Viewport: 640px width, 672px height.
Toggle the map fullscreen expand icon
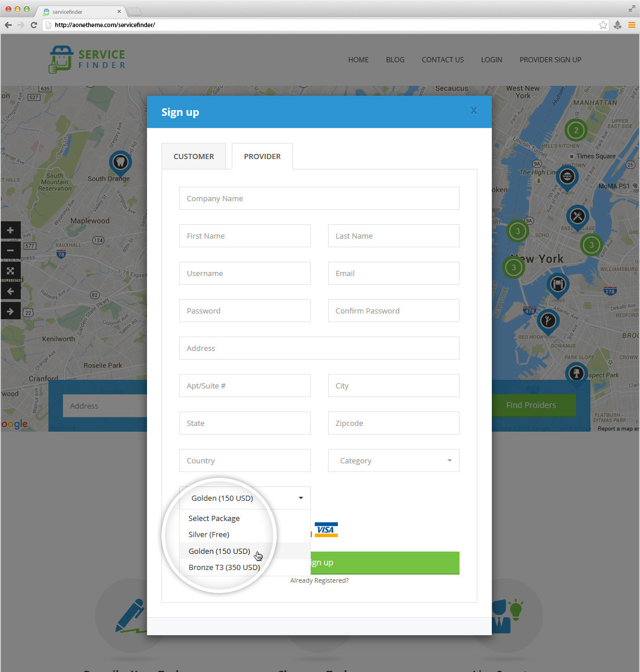pyautogui.click(x=10, y=271)
